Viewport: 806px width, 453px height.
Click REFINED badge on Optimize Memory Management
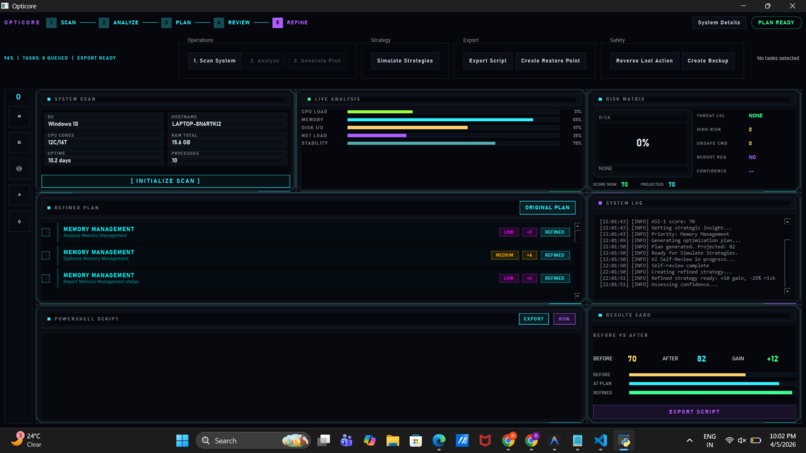[x=555, y=255]
